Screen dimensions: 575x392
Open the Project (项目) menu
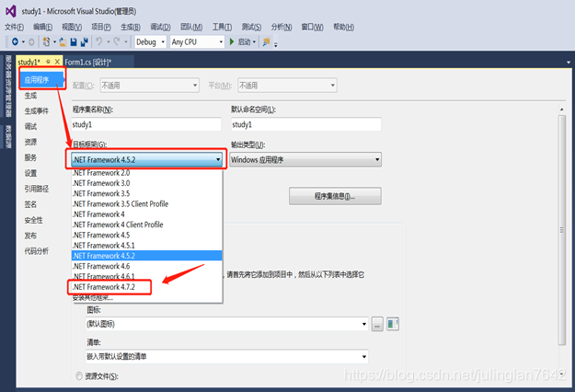click(x=101, y=27)
